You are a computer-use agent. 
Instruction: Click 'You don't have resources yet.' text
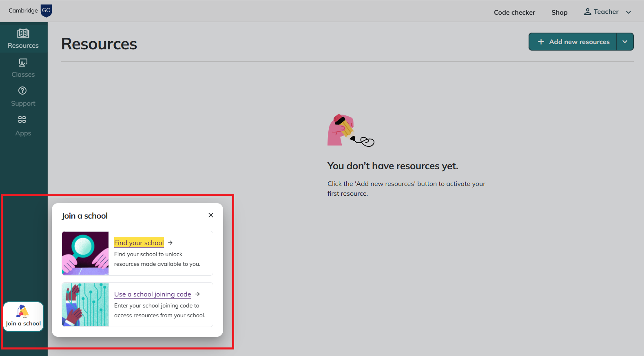393,166
